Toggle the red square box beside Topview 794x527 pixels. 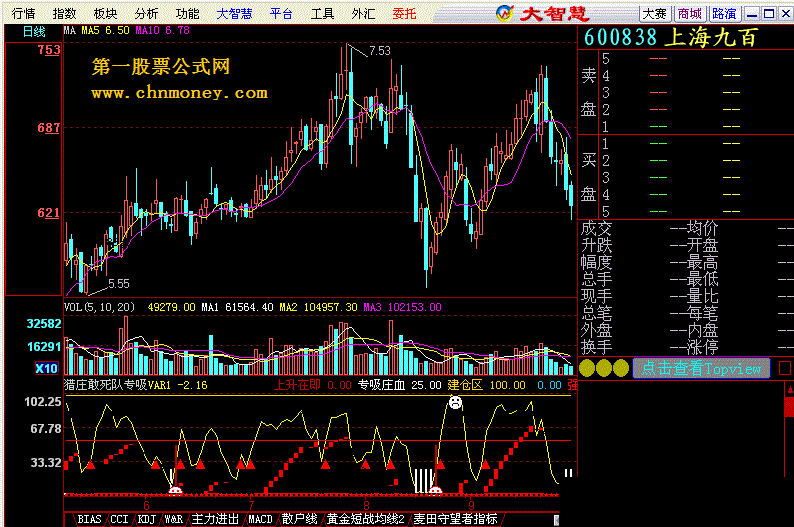785,368
